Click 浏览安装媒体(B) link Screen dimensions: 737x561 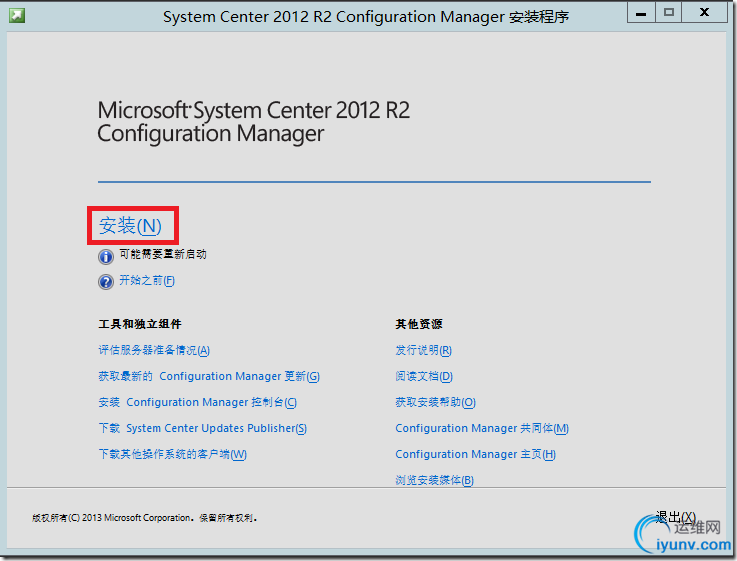[434, 480]
